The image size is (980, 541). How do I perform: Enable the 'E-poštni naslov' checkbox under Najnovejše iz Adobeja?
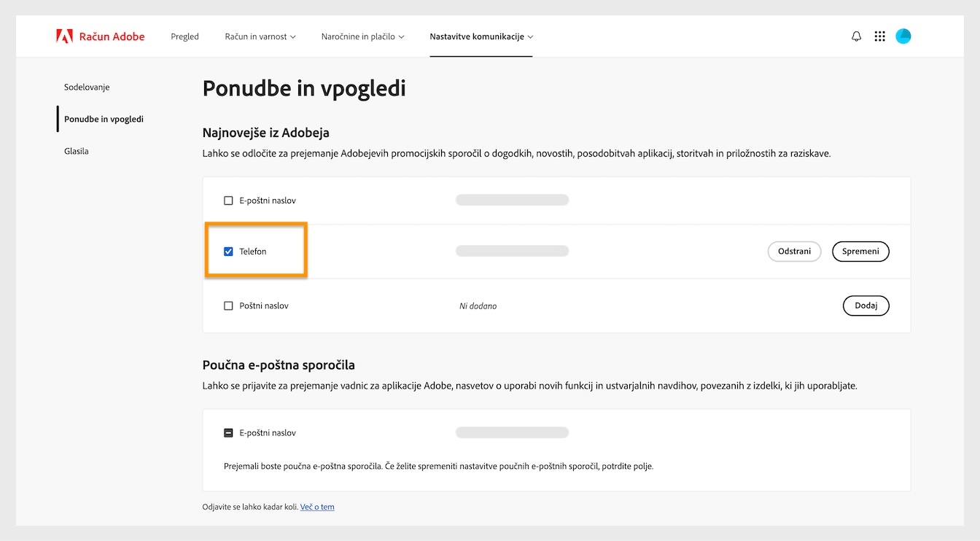click(x=228, y=200)
